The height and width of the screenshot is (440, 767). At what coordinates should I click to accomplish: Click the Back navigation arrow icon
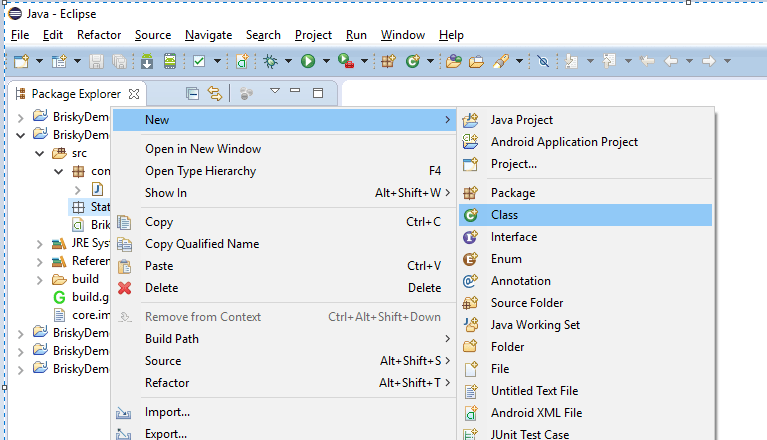click(671, 61)
